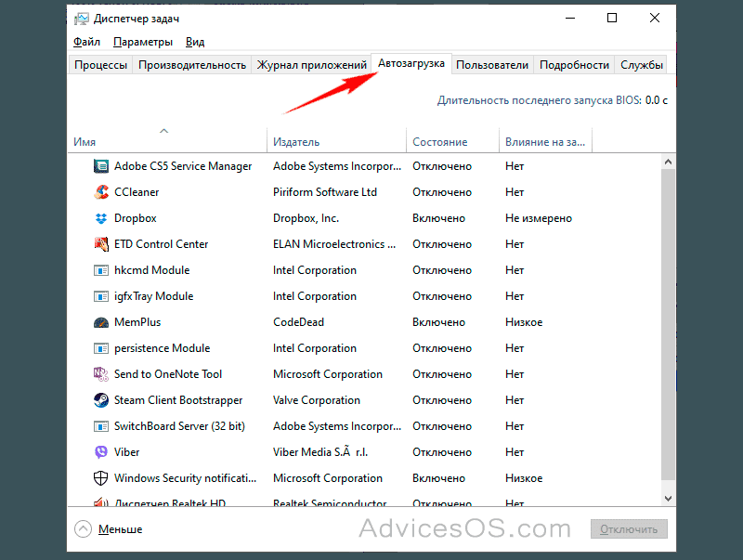Screen dimensions: 743x560
Task: Click the Viber Media publisher cell
Action: (x=320, y=452)
